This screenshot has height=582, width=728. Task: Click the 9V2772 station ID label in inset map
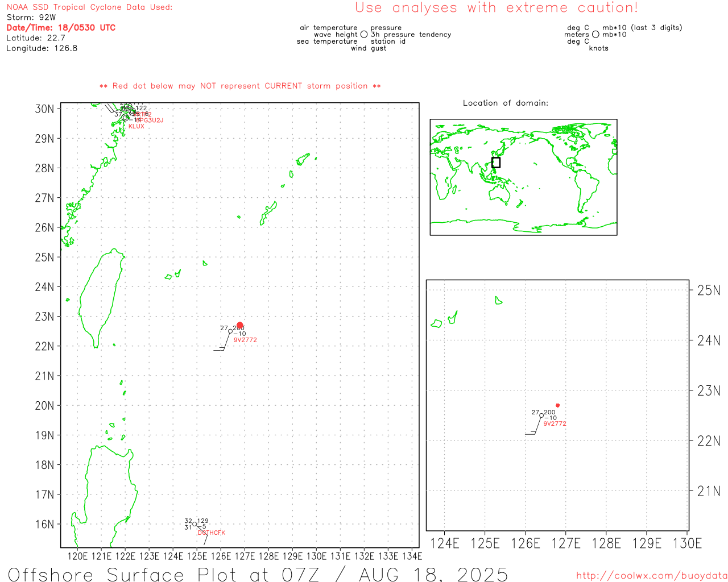tap(555, 424)
